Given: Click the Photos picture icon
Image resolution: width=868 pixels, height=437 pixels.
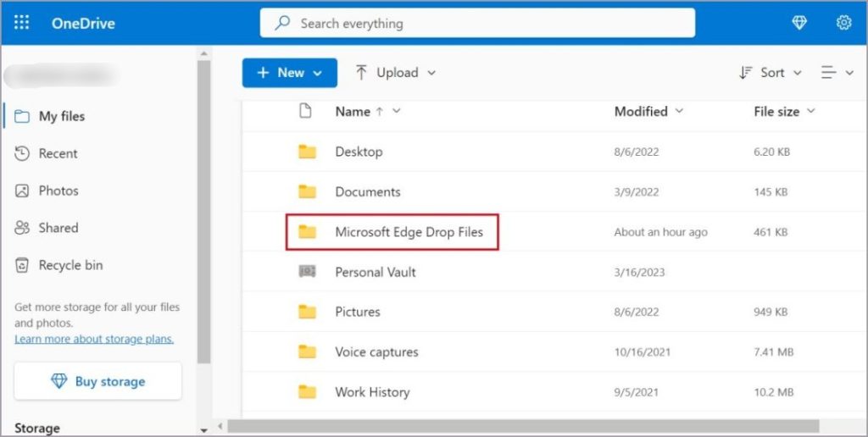Looking at the screenshot, I should 21,191.
